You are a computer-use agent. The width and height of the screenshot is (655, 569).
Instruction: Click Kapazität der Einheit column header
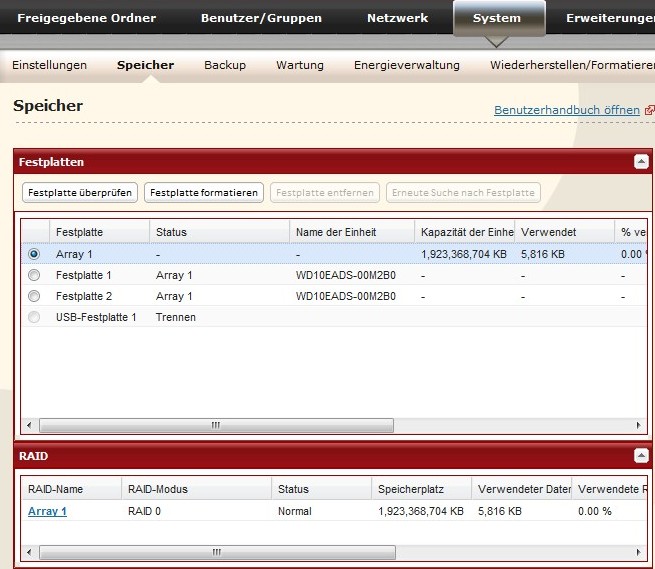(x=465, y=232)
